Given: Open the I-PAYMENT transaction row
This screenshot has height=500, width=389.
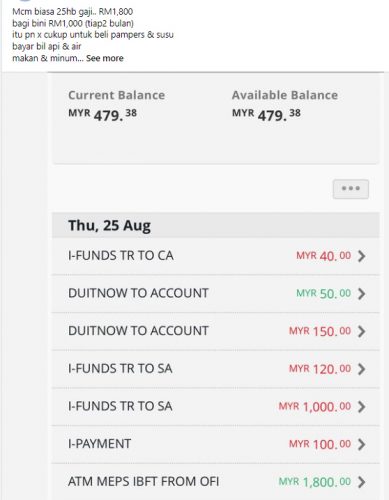Looking at the screenshot, I should point(215,444).
